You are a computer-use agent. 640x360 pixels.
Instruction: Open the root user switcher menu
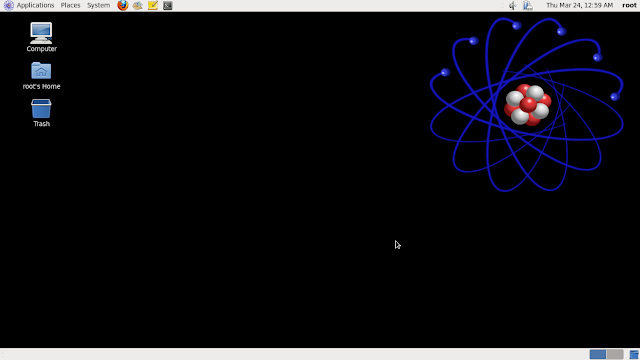(629, 5)
